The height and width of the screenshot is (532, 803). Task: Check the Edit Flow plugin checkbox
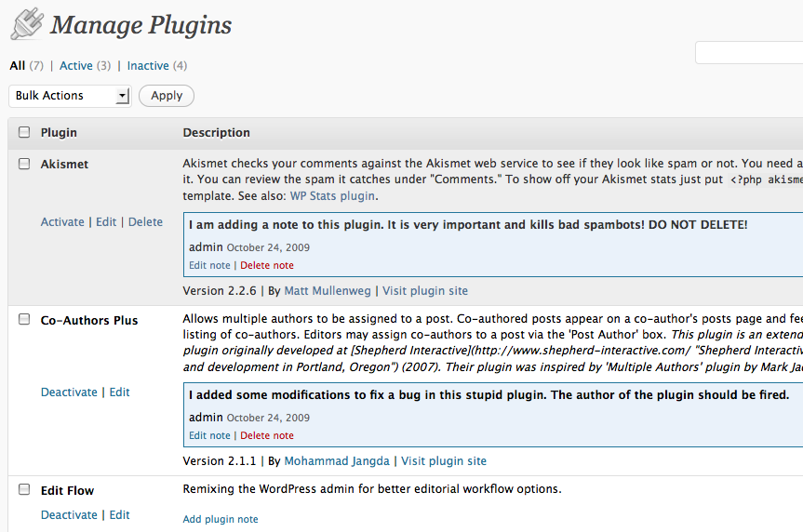click(x=24, y=489)
